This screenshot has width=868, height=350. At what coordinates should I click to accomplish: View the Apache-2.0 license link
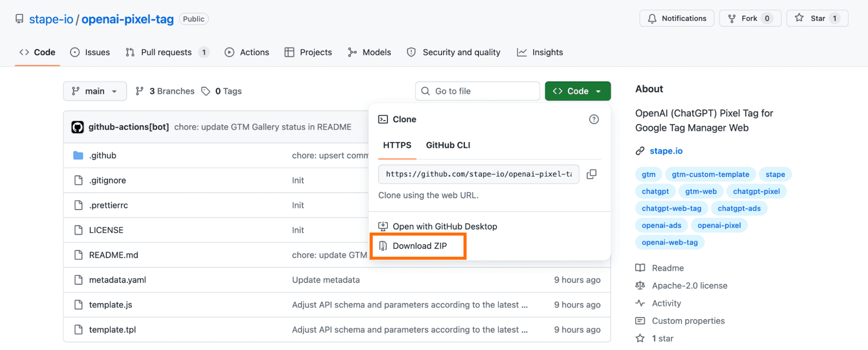tap(682, 286)
